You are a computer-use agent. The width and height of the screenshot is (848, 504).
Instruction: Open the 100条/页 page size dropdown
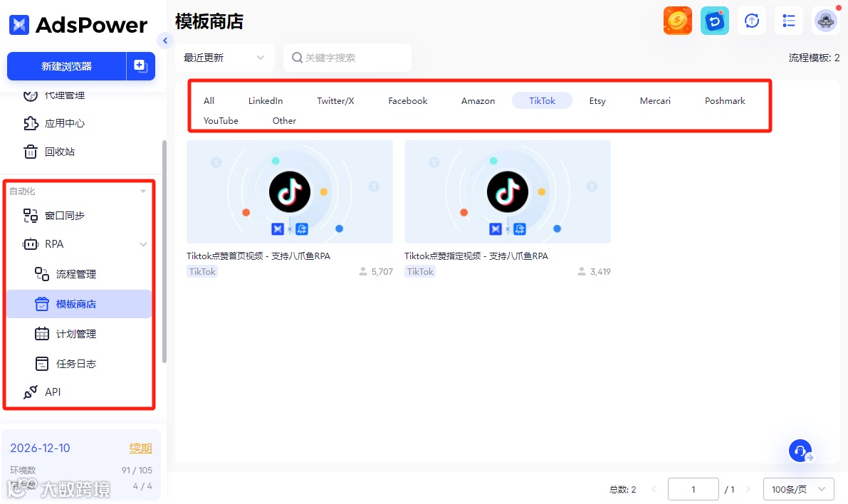(798, 489)
